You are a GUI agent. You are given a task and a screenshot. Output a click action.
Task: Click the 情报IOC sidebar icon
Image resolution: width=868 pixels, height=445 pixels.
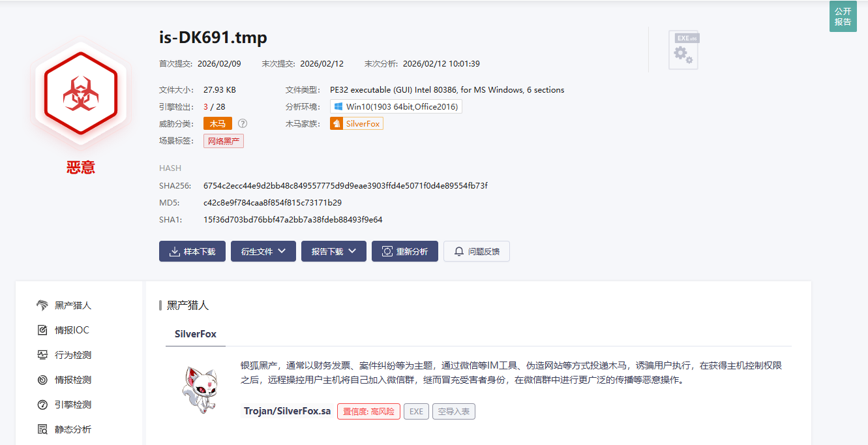click(42, 330)
